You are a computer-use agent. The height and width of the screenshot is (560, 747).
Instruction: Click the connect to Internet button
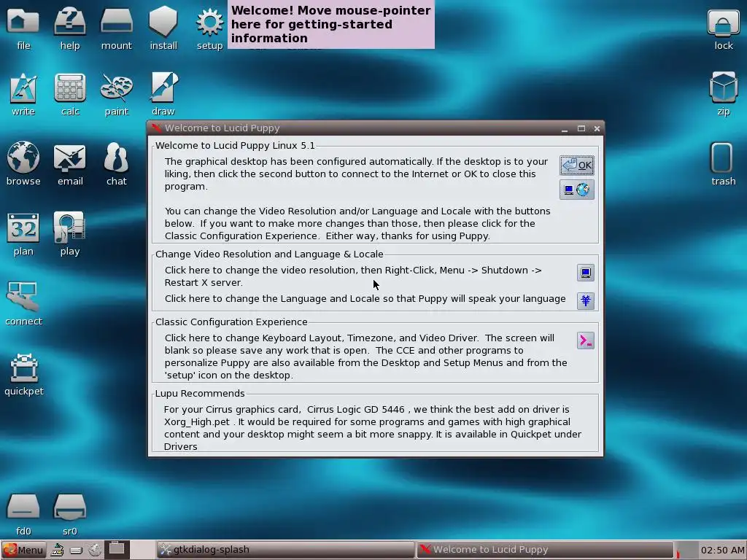576,190
